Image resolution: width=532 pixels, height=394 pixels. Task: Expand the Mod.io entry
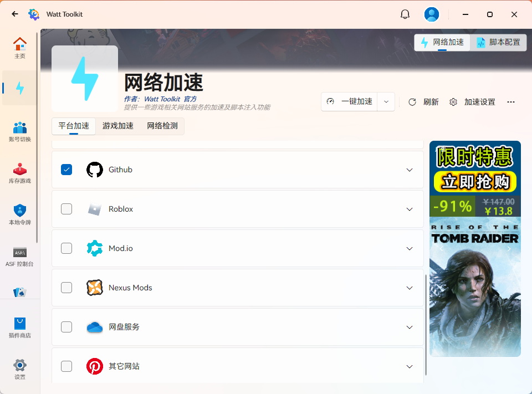(x=410, y=248)
